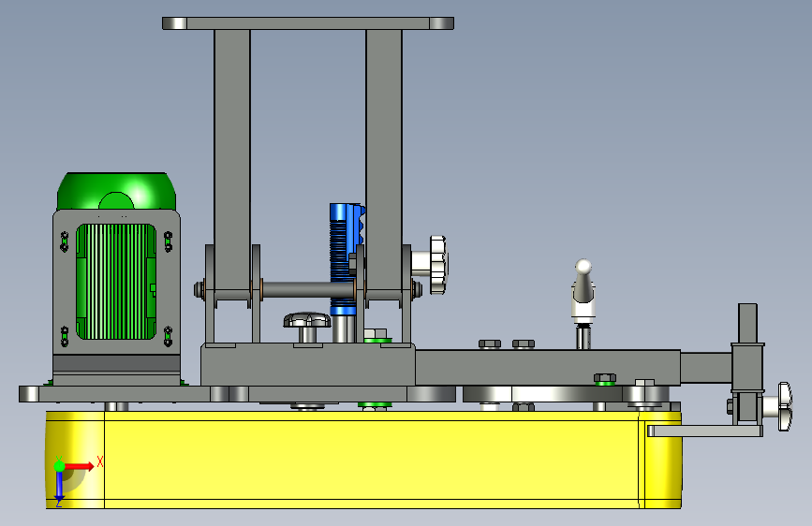Click the red "X" axis label
The width and height of the screenshot is (812, 526).
click(x=100, y=461)
